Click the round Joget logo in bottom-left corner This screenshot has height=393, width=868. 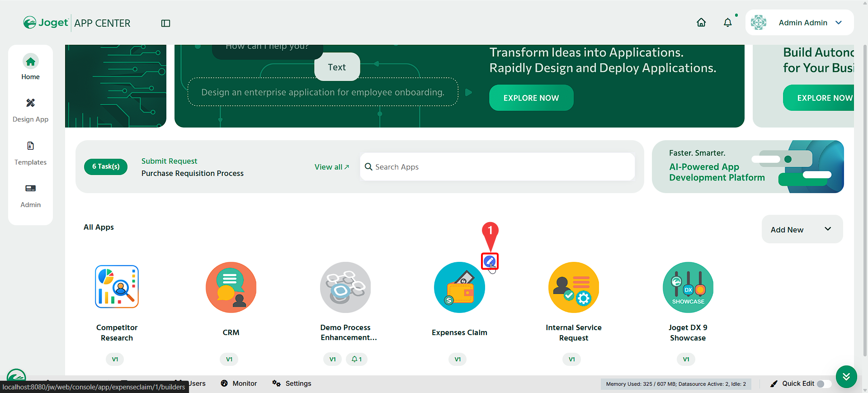(16, 376)
